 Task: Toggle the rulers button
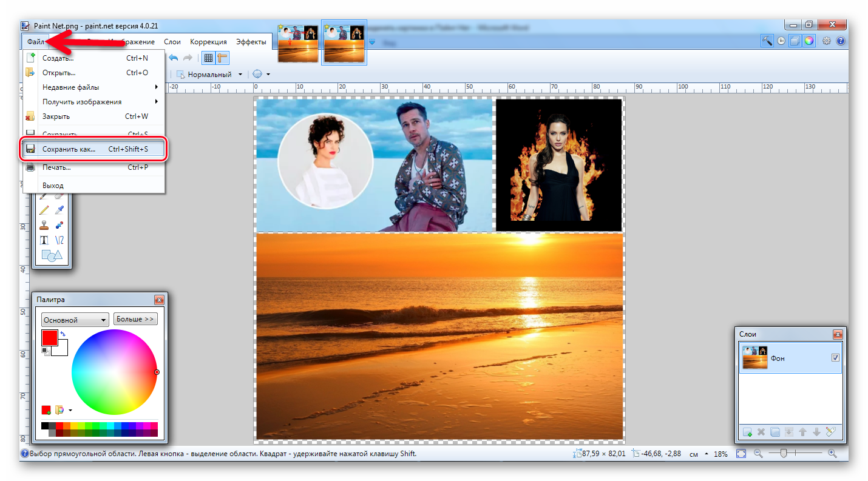pos(222,58)
